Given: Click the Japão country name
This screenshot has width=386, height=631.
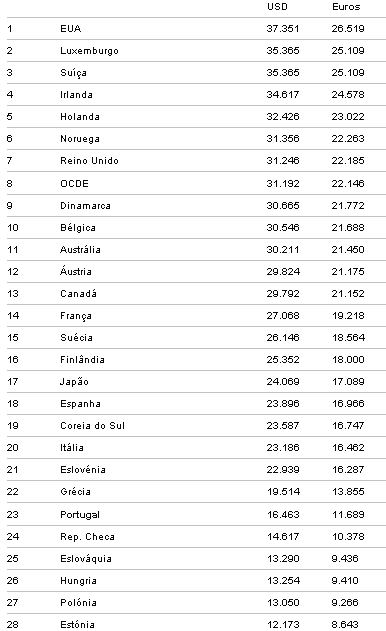Looking at the screenshot, I should click(x=74, y=381).
